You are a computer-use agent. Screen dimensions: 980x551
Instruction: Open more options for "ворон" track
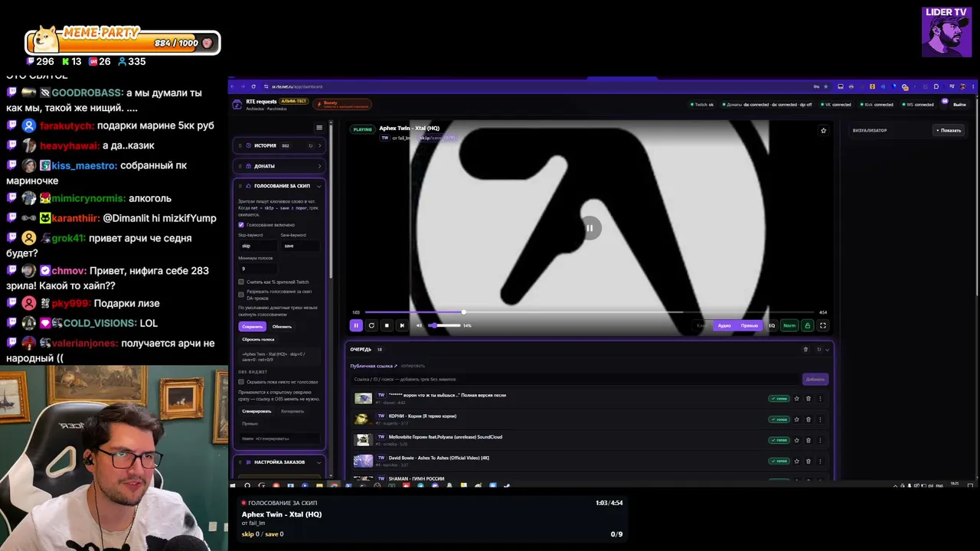click(x=820, y=399)
